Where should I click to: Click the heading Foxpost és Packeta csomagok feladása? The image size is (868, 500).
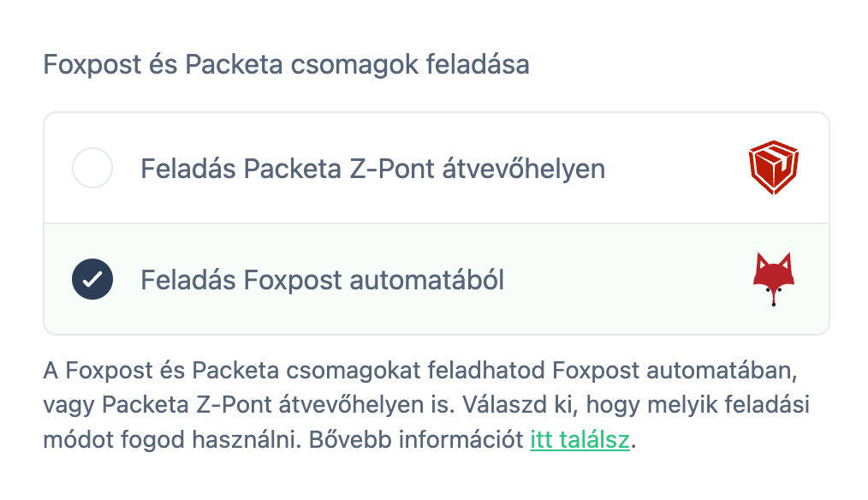288,63
